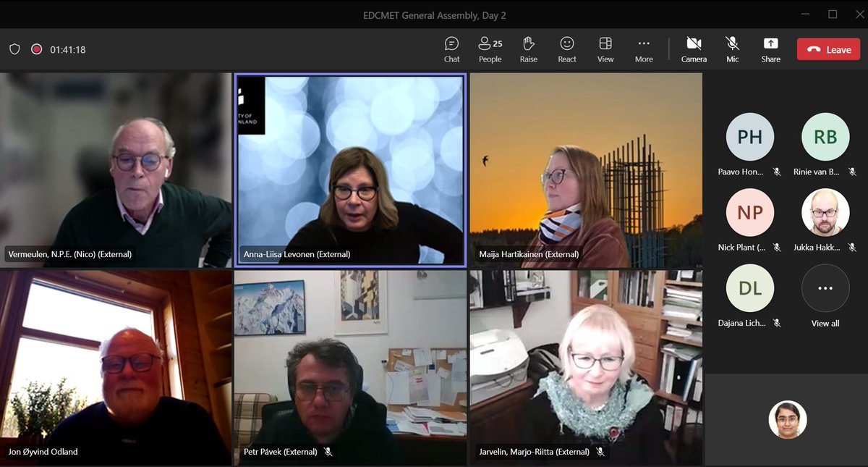Click the name label Jon Øyvind Odland
868x467 pixels.
click(x=43, y=452)
